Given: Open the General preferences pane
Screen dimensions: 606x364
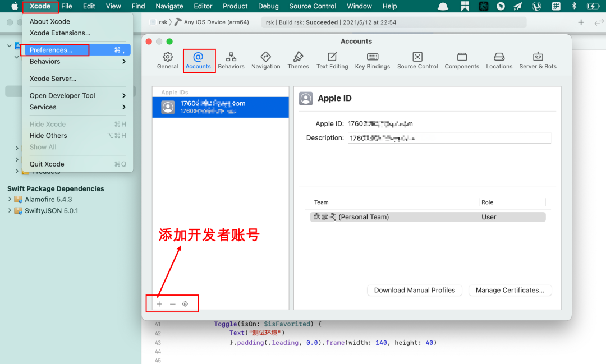Looking at the screenshot, I should pyautogui.click(x=167, y=61).
